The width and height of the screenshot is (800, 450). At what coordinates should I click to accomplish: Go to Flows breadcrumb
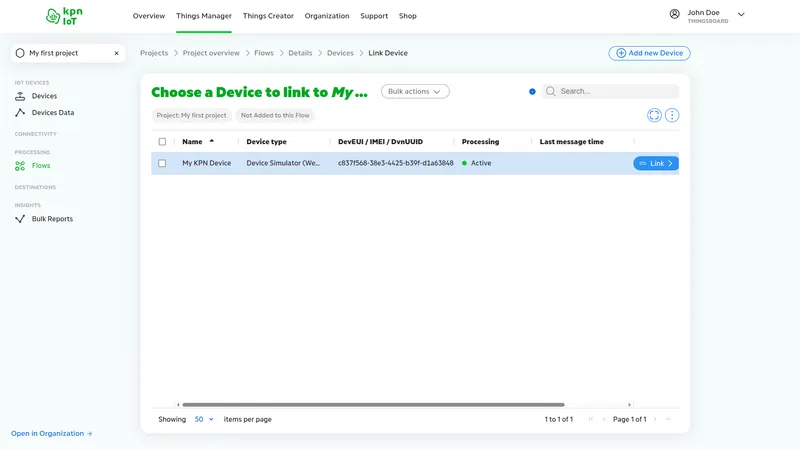click(264, 53)
